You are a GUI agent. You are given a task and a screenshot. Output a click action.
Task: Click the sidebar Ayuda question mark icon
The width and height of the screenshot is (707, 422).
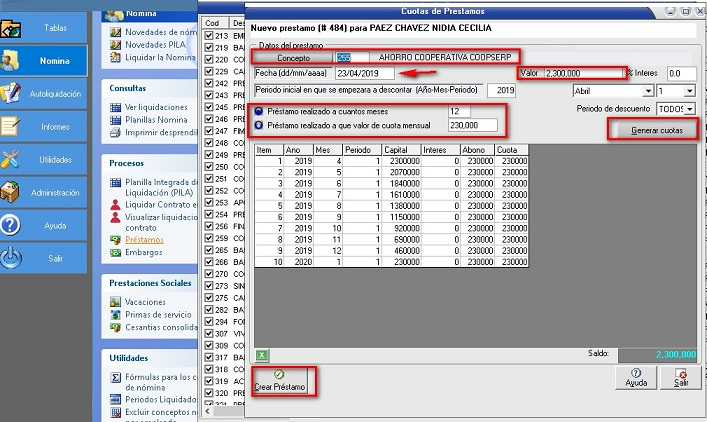(x=12, y=224)
